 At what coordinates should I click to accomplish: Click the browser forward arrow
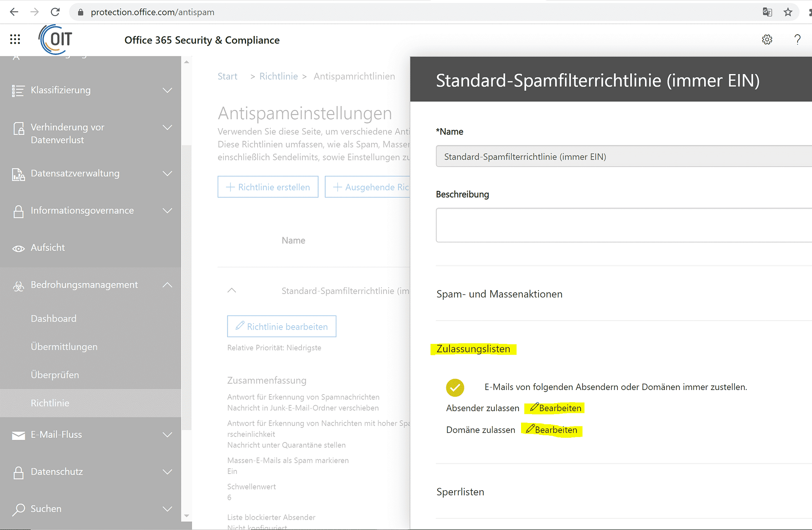coord(35,12)
